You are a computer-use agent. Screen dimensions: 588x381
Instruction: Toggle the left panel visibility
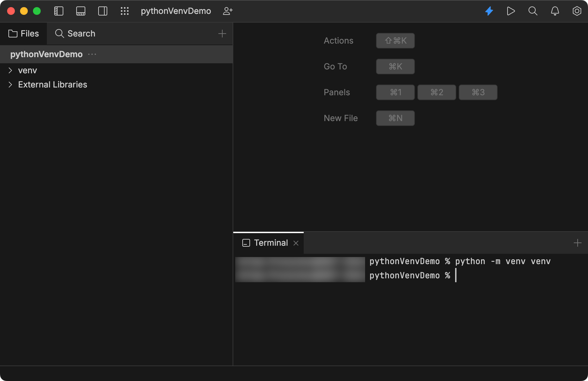point(58,11)
